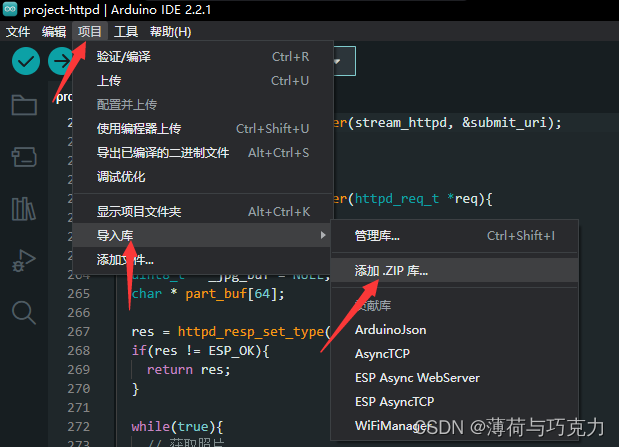Image resolution: width=619 pixels, height=447 pixels.
Task: Open the 文件 menu
Action: tap(18, 32)
